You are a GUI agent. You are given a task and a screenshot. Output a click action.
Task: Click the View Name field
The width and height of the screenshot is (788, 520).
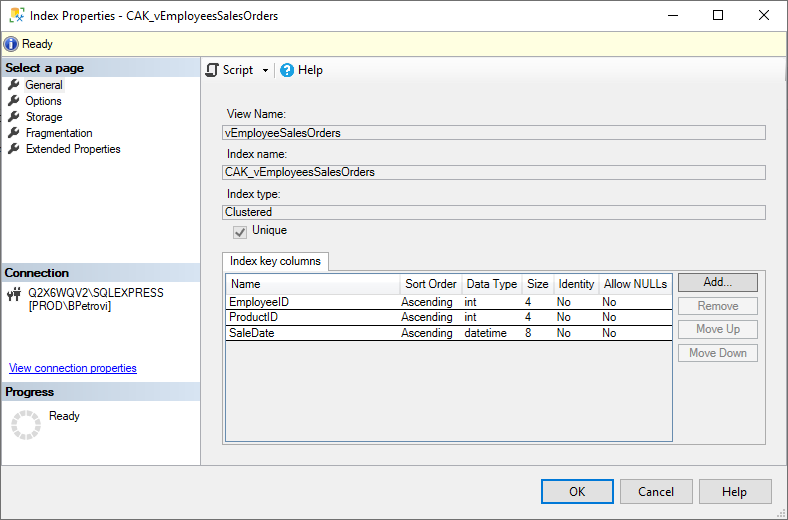pyautogui.click(x=494, y=133)
